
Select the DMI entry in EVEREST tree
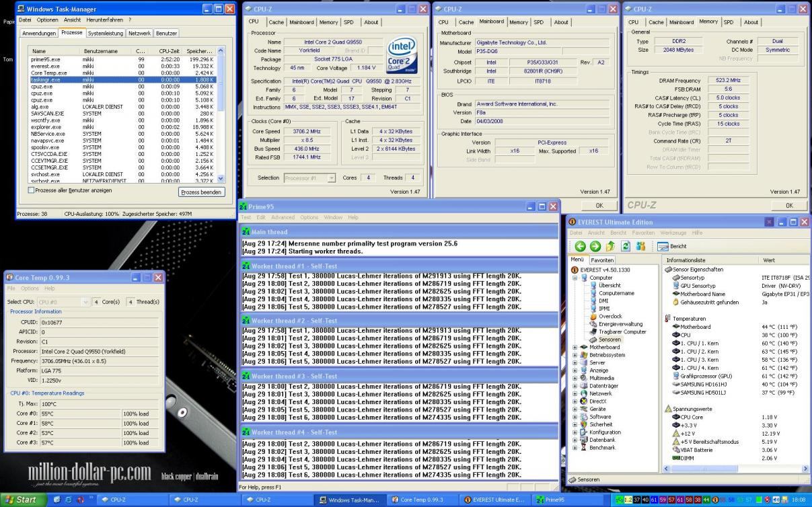[598, 301]
